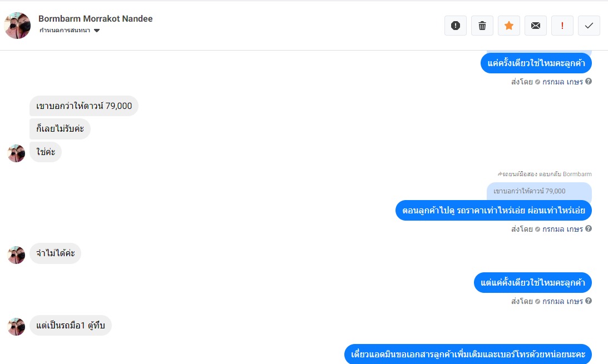The width and height of the screenshot is (608, 364).
Task: Click help icon beside top กรกมล เกษร sender label
Action: click(589, 81)
